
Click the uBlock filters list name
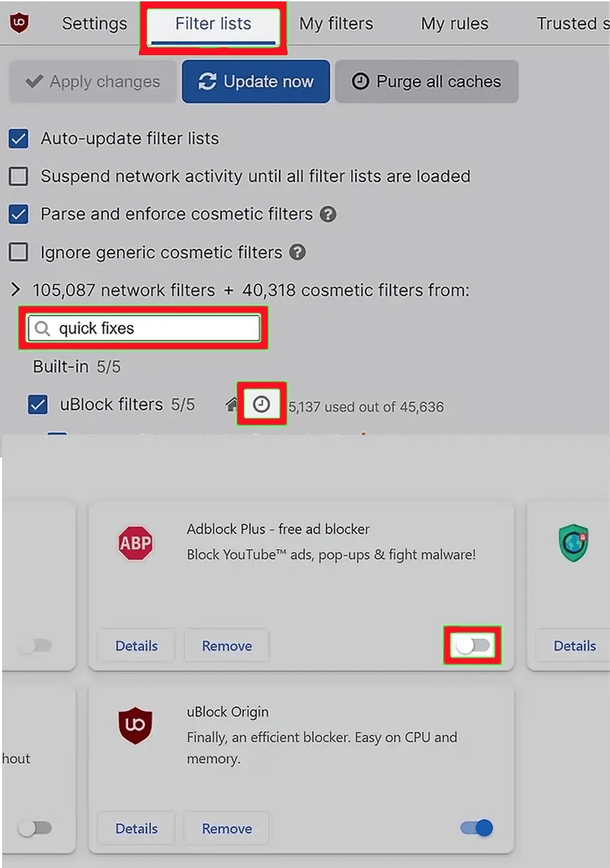pos(111,404)
